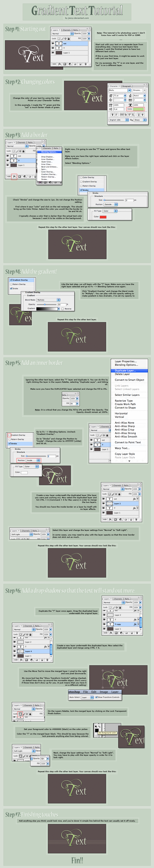Click Opacity slider in Gradient Overlay settings

(46, 304)
